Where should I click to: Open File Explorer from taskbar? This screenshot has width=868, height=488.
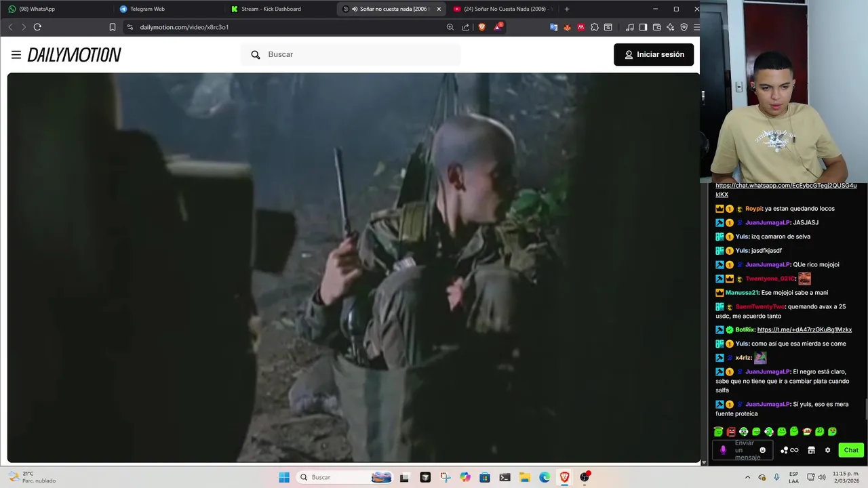point(525,477)
